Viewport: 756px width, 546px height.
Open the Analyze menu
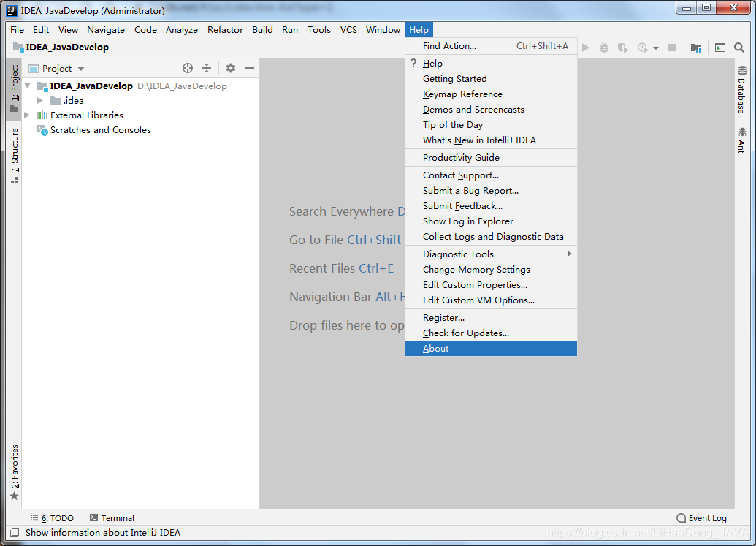pos(182,30)
